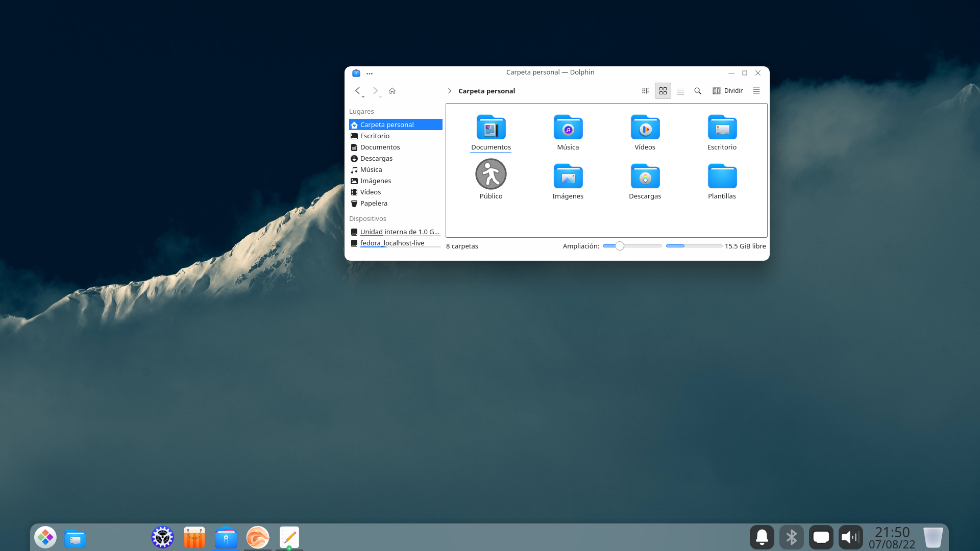Open the volume control in the tray
Viewport: 980px width, 551px height.
[850, 537]
